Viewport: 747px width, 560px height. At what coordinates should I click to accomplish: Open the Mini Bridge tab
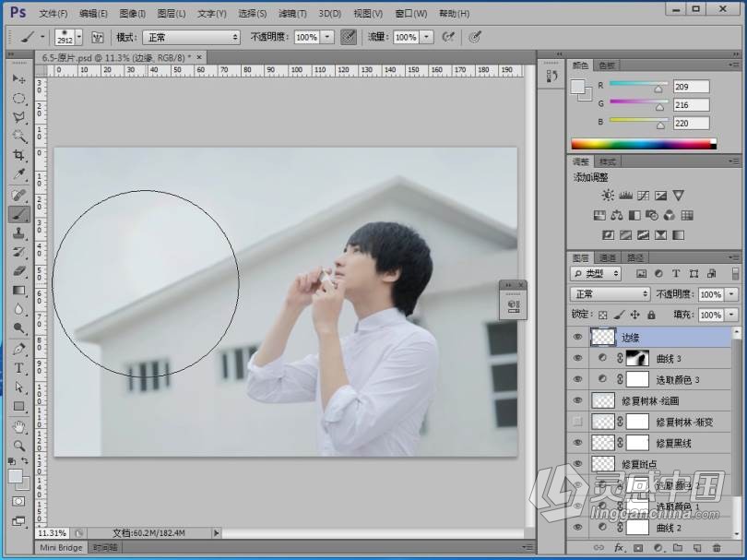click(x=61, y=548)
